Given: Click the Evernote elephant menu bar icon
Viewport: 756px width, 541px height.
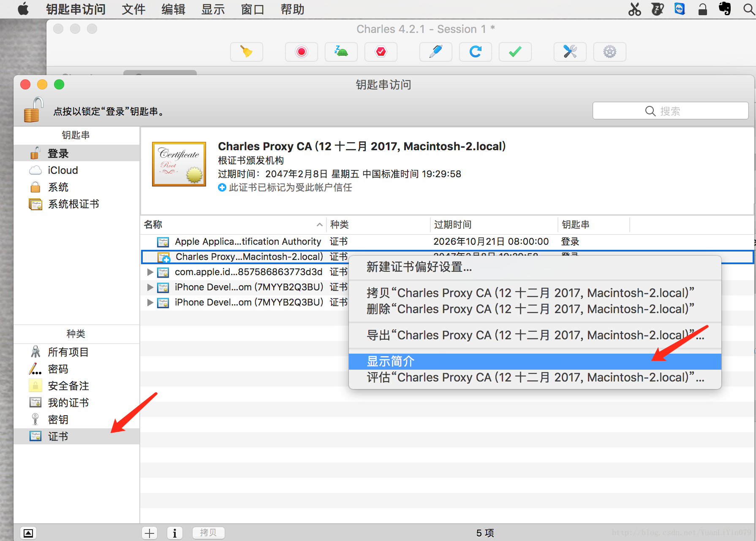Looking at the screenshot, I should coord(725,9).
